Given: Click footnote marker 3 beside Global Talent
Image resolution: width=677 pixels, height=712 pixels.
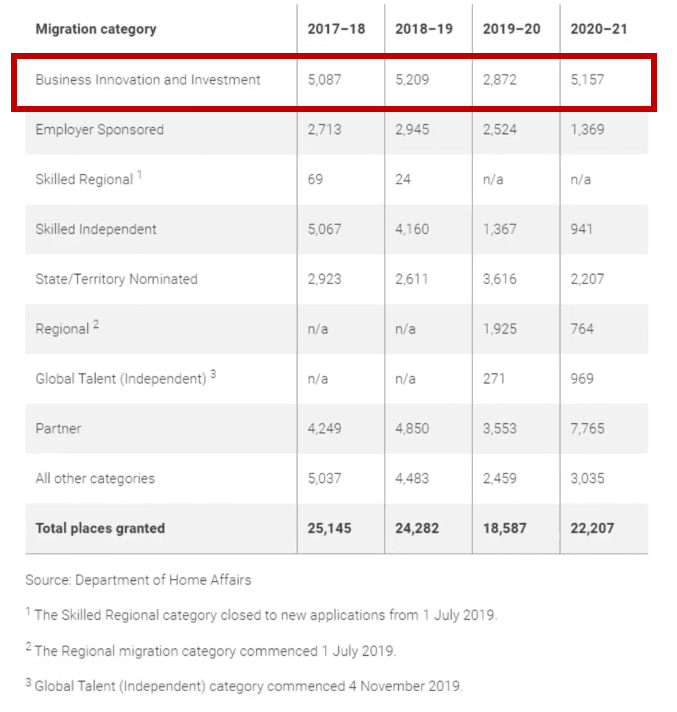Looking at the screenshot, I should pyautogui.click(x=213, y=374).
